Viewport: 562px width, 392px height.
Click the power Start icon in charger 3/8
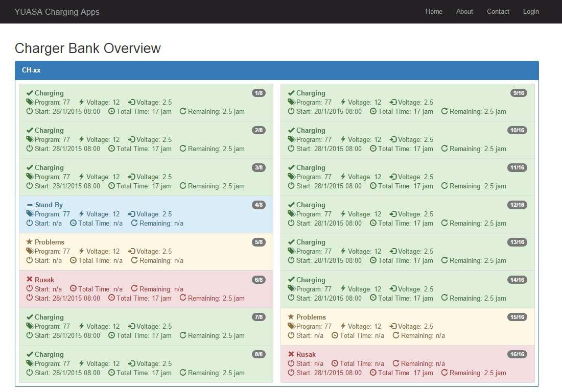pyautogui.click(x=30, y=186)
